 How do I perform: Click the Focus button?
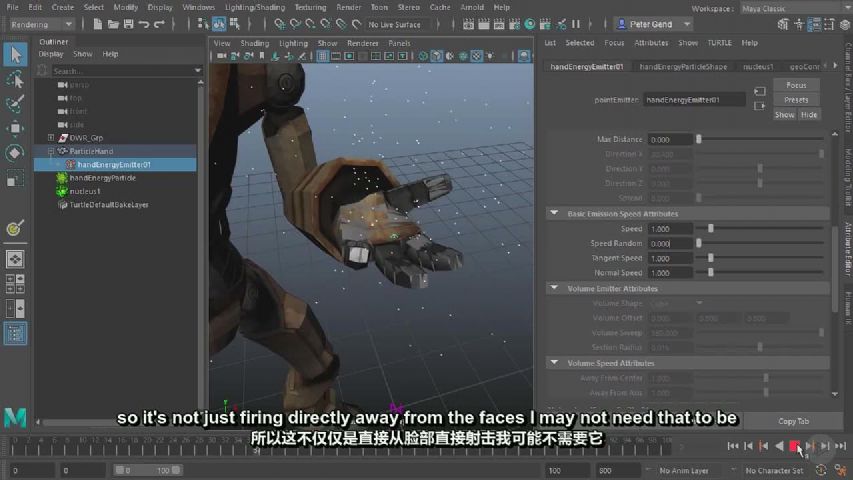click(x=796, y=85)
